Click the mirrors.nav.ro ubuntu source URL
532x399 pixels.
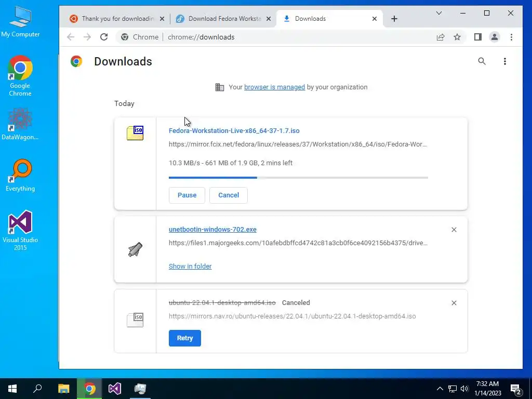point(292,316)
